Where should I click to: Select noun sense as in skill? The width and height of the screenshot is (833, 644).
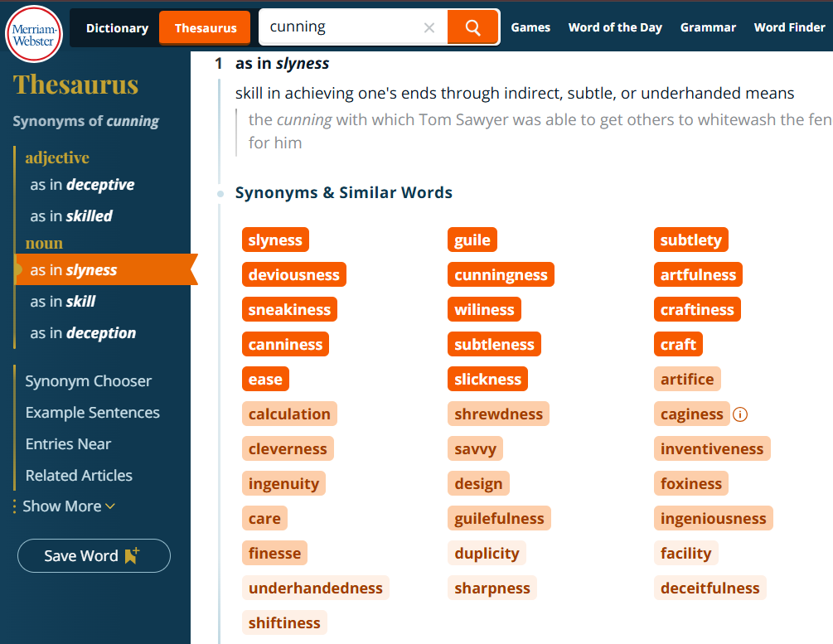[x=63, y=301]
